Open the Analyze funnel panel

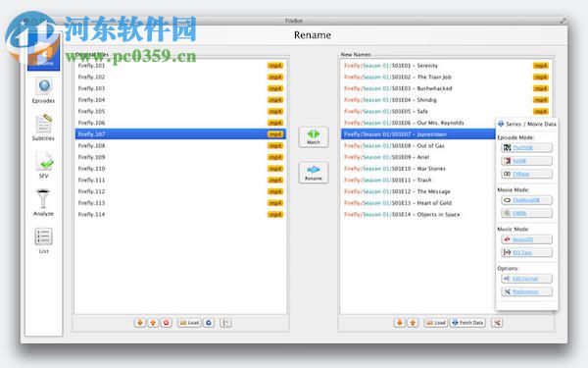pyautogui.click(x=43, y=203)
